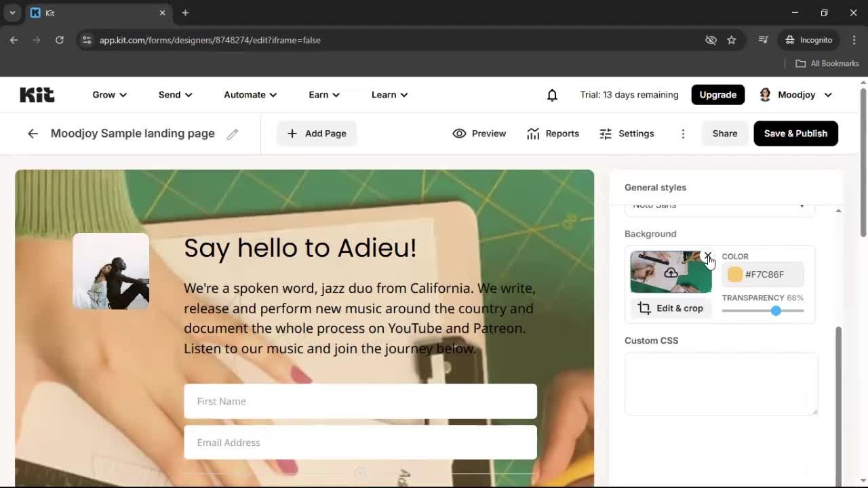This screenshot has height=488, width=868.
Task: Open the three-dot more options icon
Action: [683, 134]
